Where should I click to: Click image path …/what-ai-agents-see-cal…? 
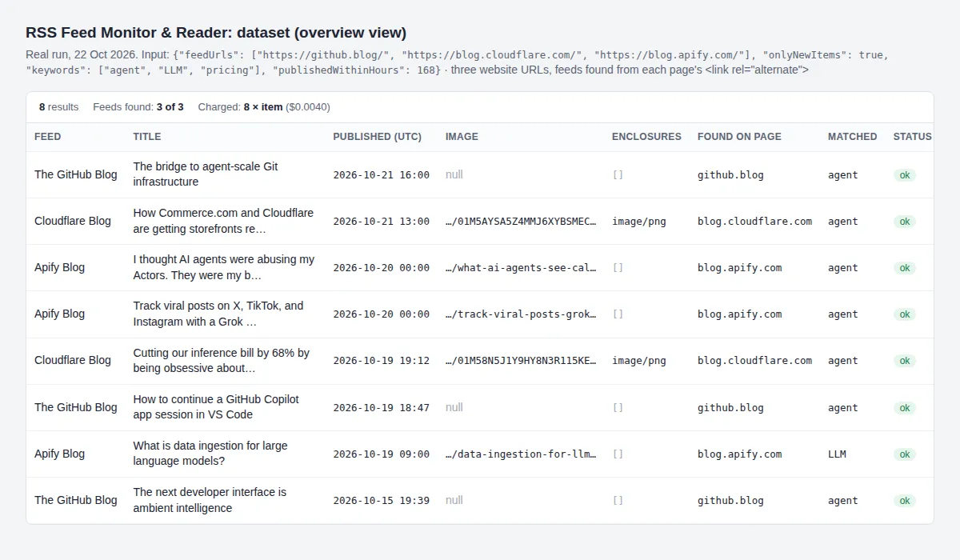click(521, 268)
